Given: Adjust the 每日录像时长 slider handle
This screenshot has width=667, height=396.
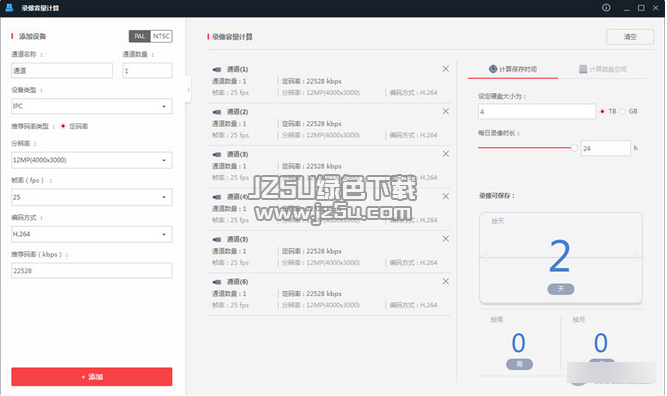Looking at the screenshot, I should pyautogui.click(x=574, y=148).
